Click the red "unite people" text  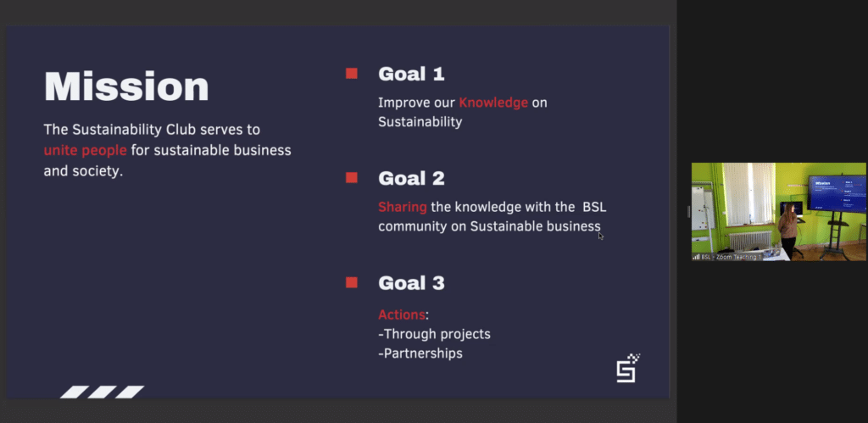coord(86,150)
